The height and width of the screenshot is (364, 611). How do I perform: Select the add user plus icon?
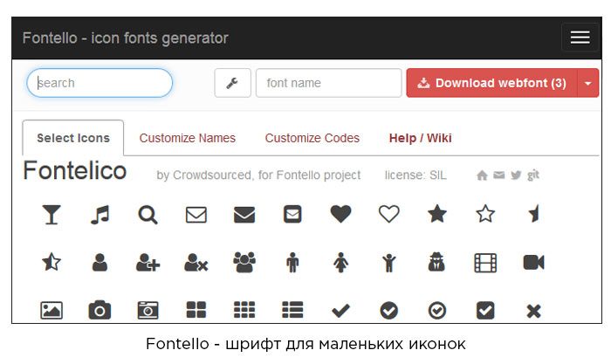(x=148, y=262)
